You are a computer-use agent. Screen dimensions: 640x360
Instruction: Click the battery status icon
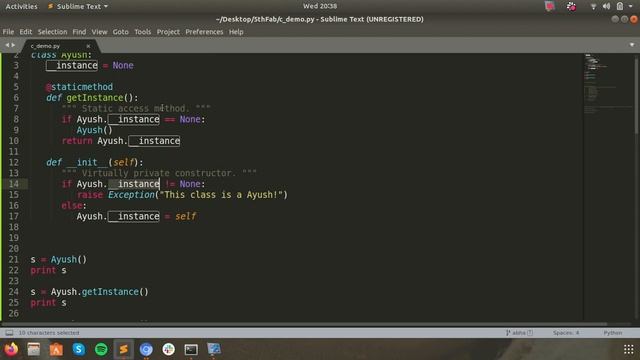pyautogui.click(x=620, y=6)
